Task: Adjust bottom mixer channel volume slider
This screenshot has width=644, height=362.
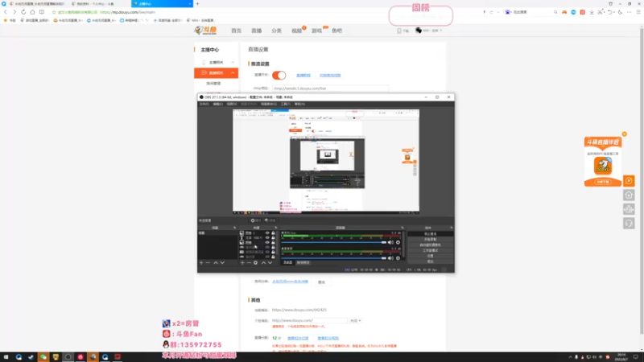Action: 333,258
